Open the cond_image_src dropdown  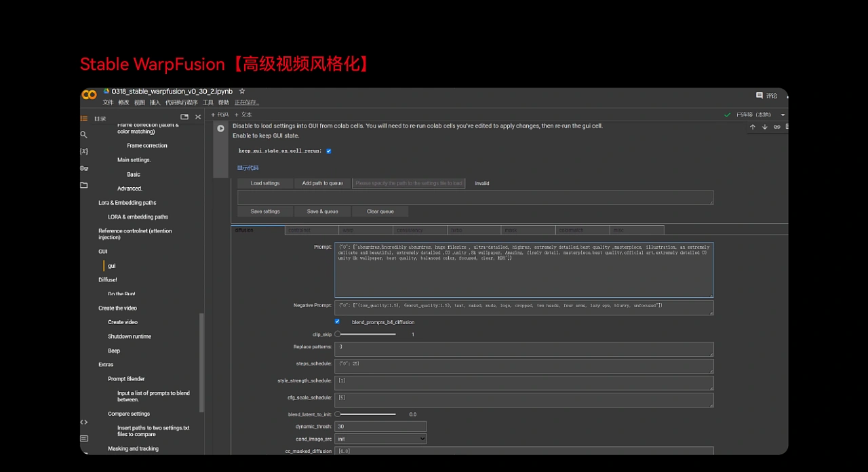[380, 439]
